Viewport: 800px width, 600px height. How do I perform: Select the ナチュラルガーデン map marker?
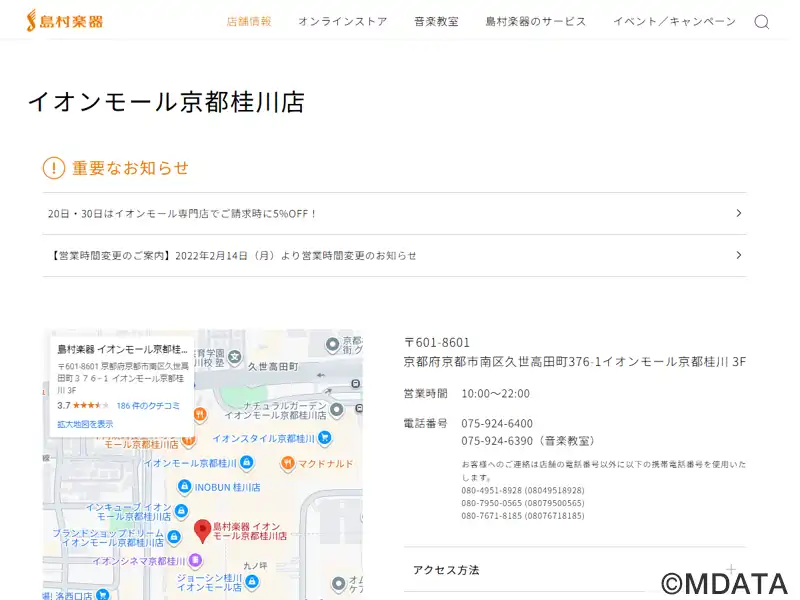[x=337, y=409]
